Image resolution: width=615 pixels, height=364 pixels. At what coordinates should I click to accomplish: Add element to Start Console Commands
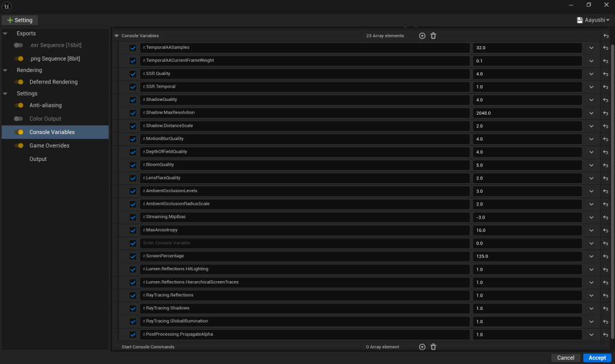[422, 347]
